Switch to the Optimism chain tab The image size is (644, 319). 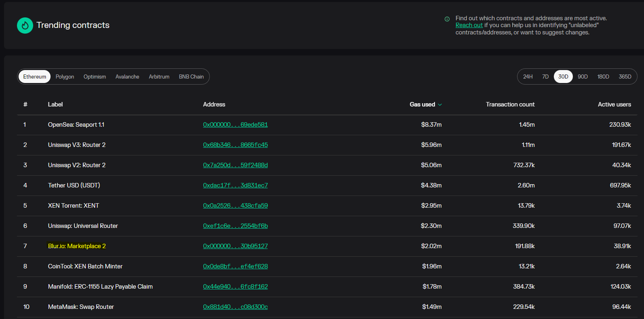pos(95,77)
